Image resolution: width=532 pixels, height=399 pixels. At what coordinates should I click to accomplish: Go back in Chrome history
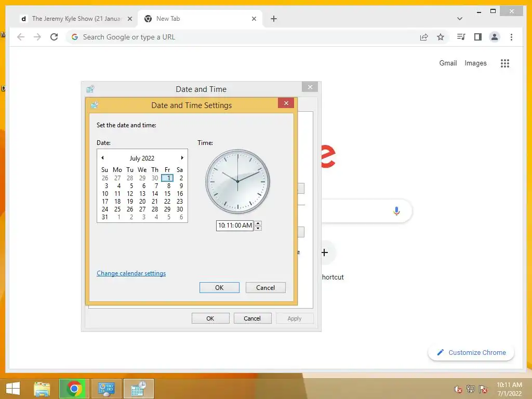point(21,37)
